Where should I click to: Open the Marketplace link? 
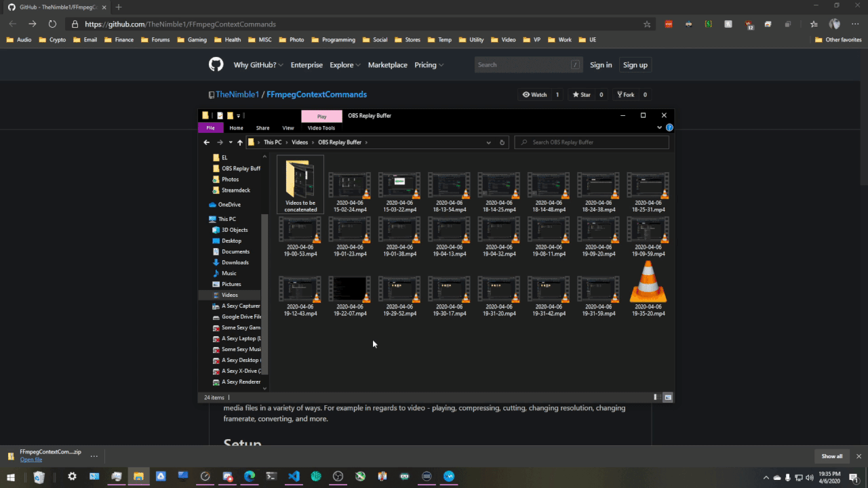click(x=388, y=65)
